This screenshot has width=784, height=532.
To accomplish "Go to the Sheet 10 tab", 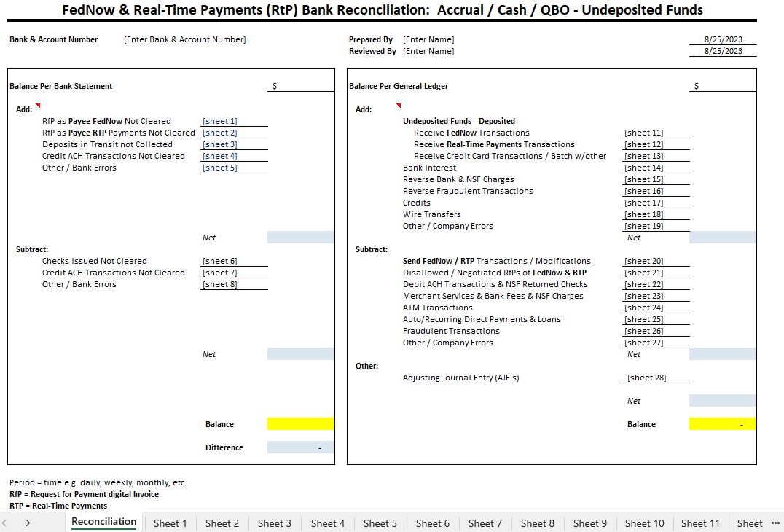I will (x=645, y=523).
